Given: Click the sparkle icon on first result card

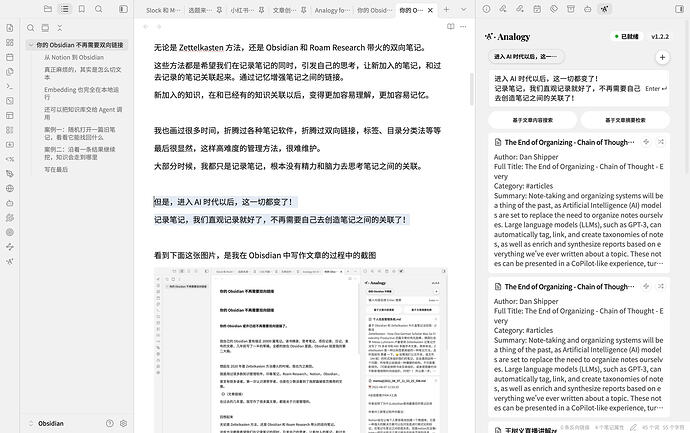Looking at the screenshot, I should (x=646, y=142).
